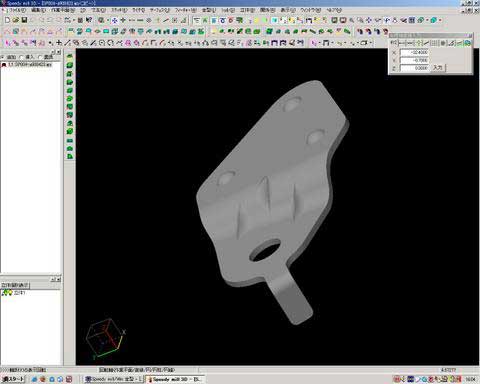Click the topmost green solid icon in vertical toolbar
Viewport: 480px width, 384px height.
coord(70,56)
